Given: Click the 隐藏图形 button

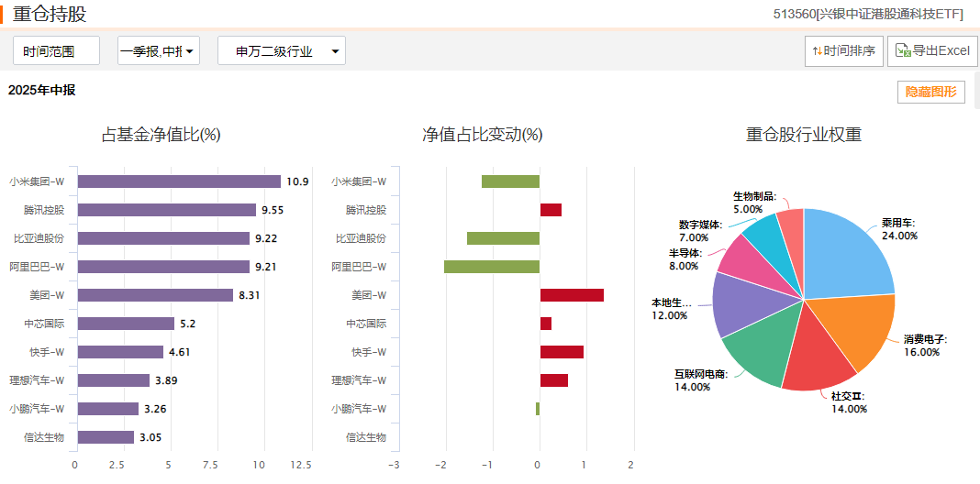Looking at the screenshot, I should coord(931,92).
